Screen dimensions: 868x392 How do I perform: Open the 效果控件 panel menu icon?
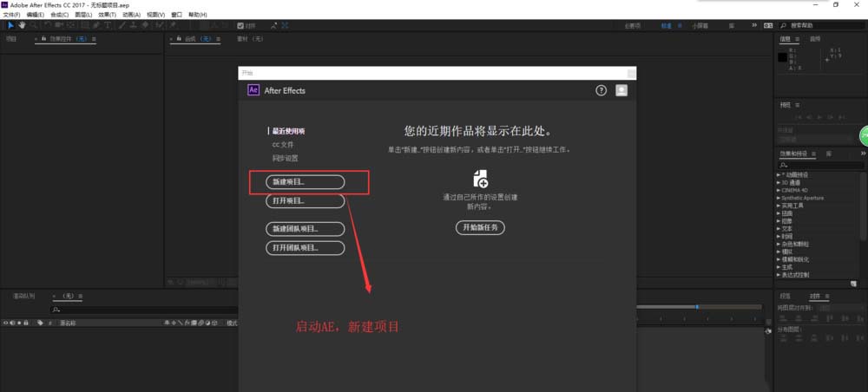click(x=94, y=39)
